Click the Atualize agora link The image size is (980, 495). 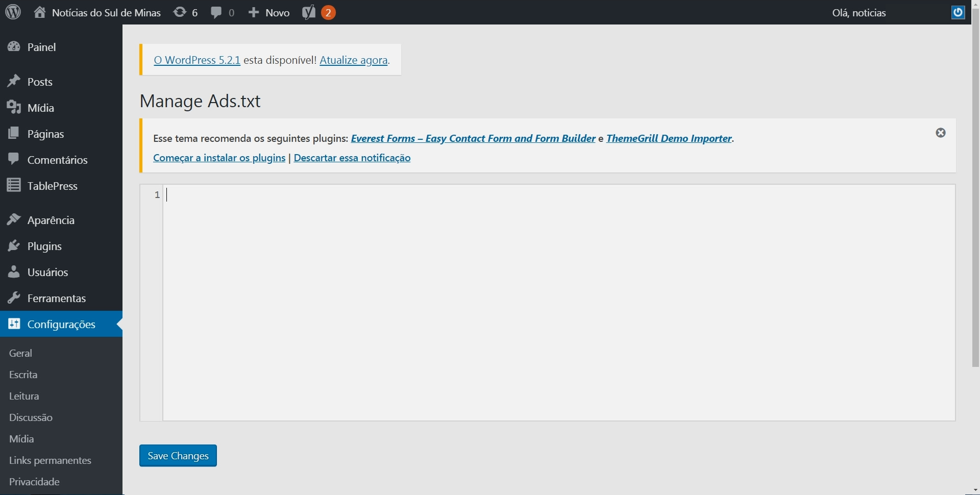coord(353,60)
